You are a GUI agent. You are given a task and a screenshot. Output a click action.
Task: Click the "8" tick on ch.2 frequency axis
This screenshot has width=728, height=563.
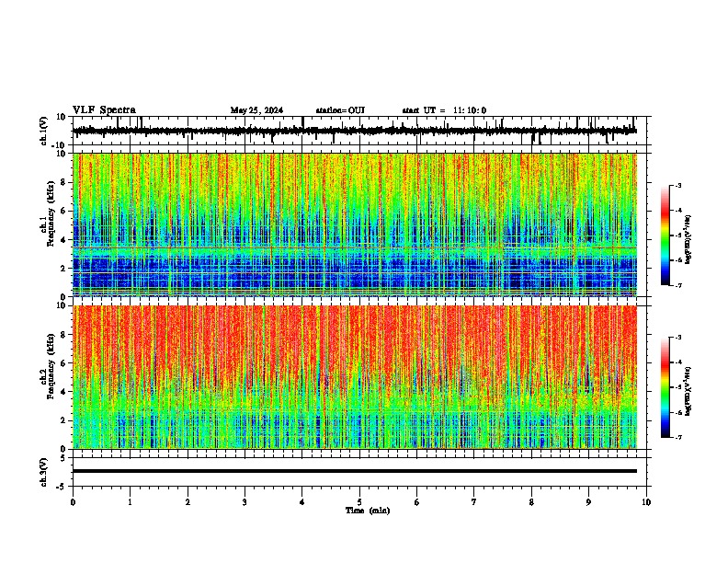point(64,335)
